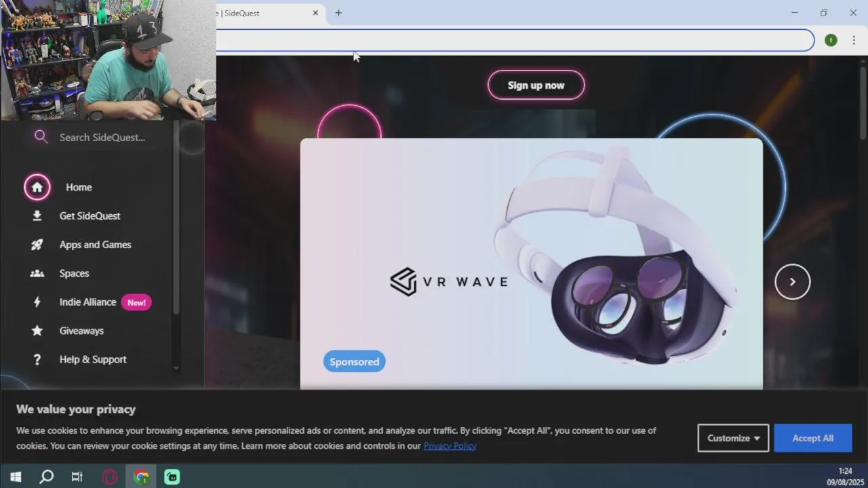This screenshot has height=488, width=868.
Task: Open Help & Support
Action: click(x=93, y=359)
